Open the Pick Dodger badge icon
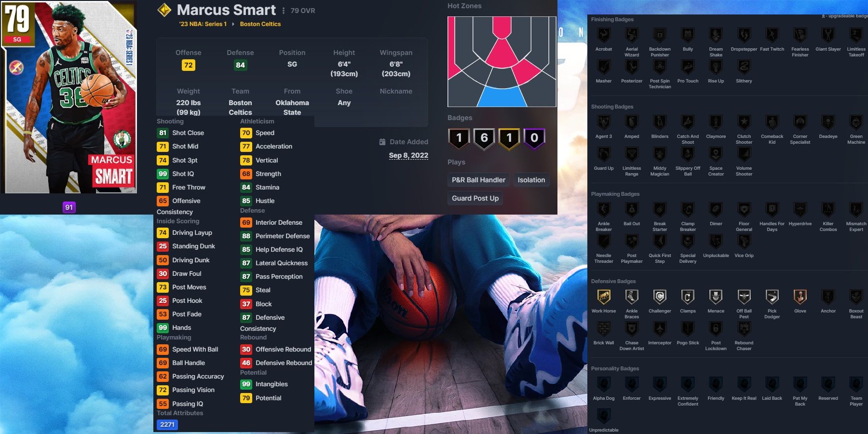The image size is (868, 434). tap(772, 297)
